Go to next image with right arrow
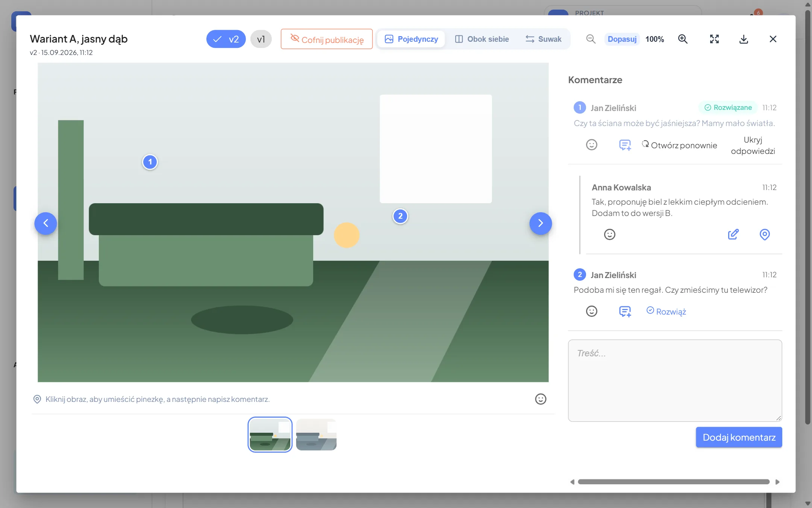The image size is (812, 508). (541, 224)
